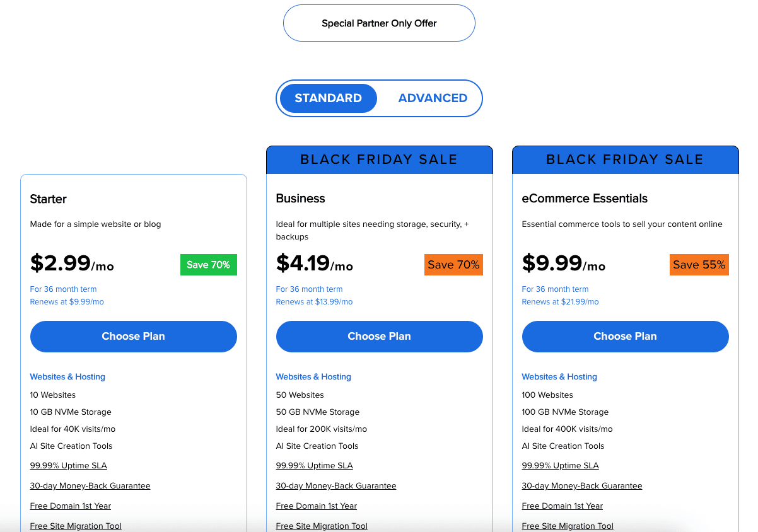Click Ideal for 40K visits/mo text
The height and width of the screenshot is (532, 758).
tap(73, 429)
